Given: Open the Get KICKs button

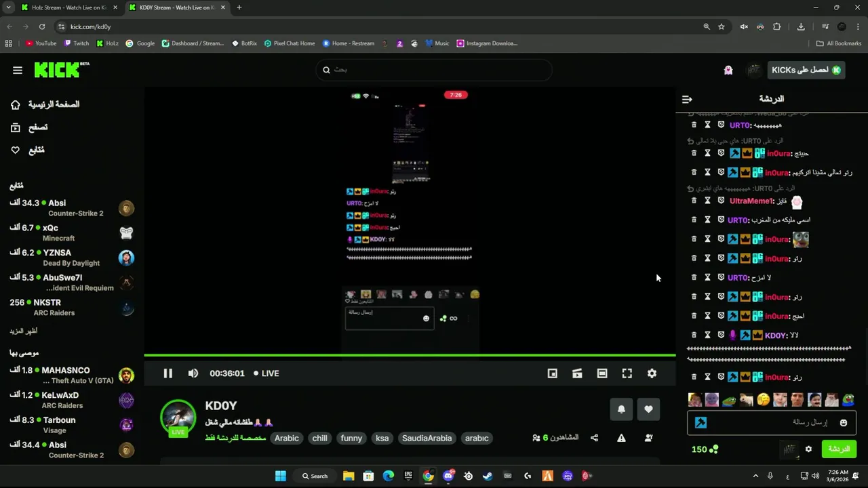Looking at the screenshot, I should [x=806, y=70].
